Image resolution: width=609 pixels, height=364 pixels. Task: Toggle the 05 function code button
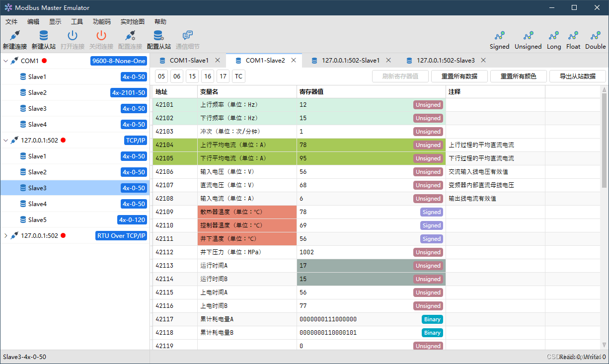[161, 76]
